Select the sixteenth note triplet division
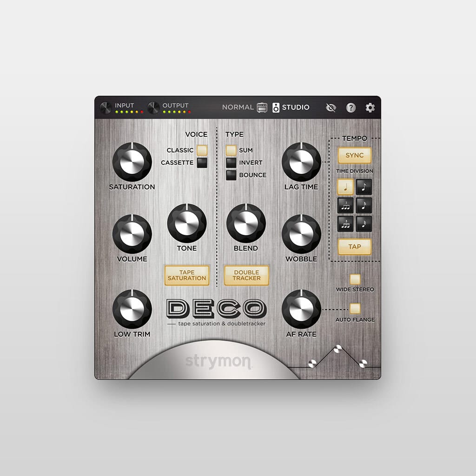The height and width of the screenshot is (476, 476). (x=344, y=224)
